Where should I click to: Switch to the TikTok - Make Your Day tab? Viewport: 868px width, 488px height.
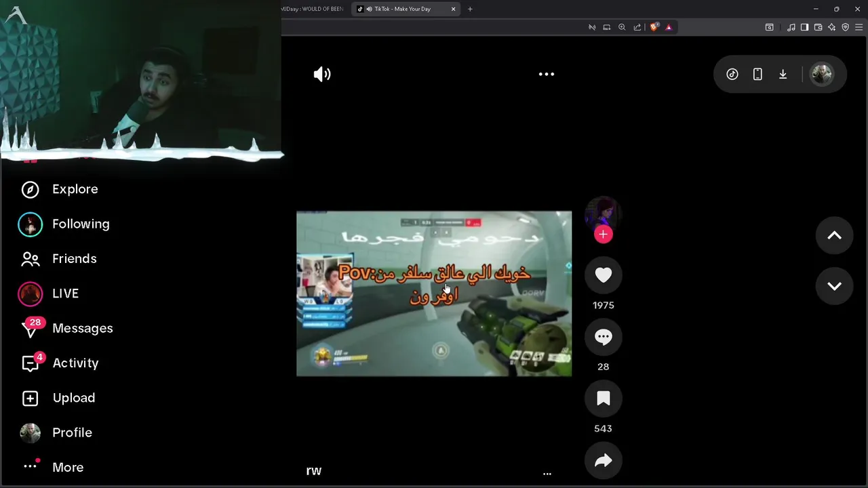406,9
